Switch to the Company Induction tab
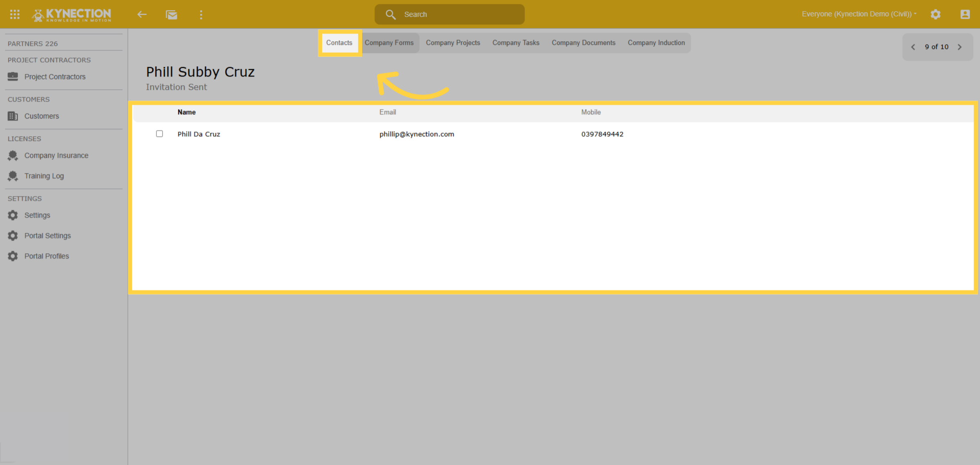Viewport: 980px width, 465px height. tap(656, 42)
